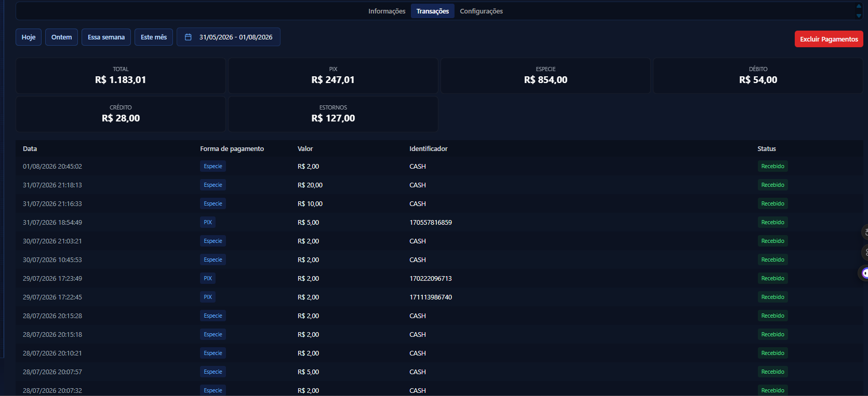Select the date 31/07/2026 21:18:13

(x=52, y=185)
